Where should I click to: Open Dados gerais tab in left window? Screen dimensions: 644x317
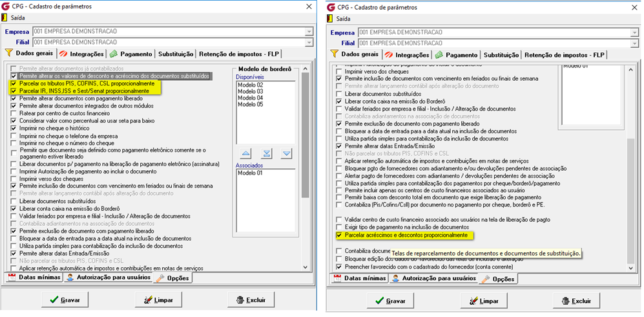(29, 54)
